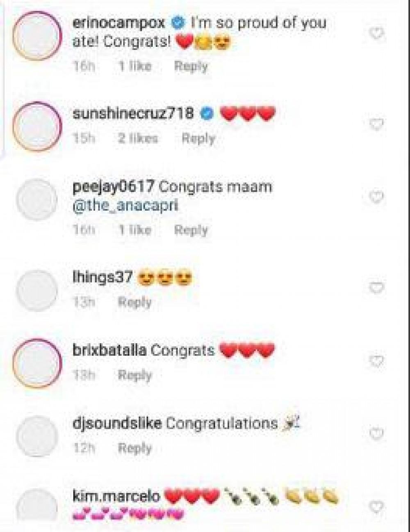The height and width of the screenshot is (532, 410).
Task: Tap heart icon beside sunshinecruz718's comment
Action: coord(376,124)
